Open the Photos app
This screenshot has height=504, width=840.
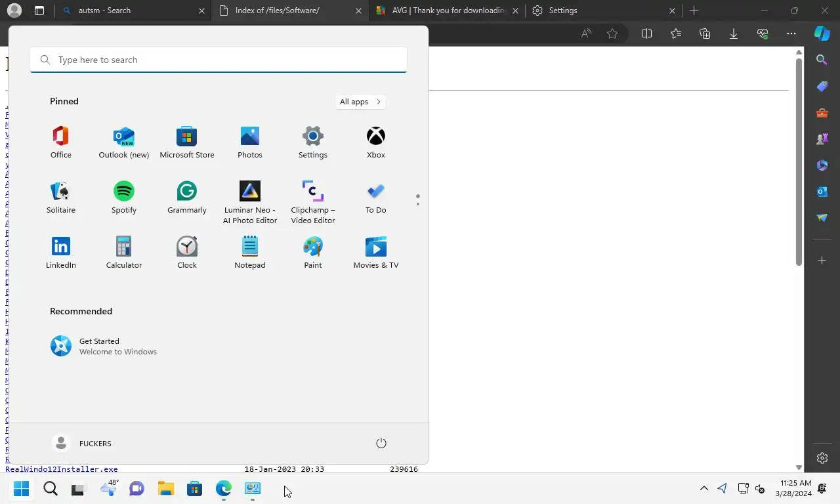pyautogui.click(x=250, y=142)
